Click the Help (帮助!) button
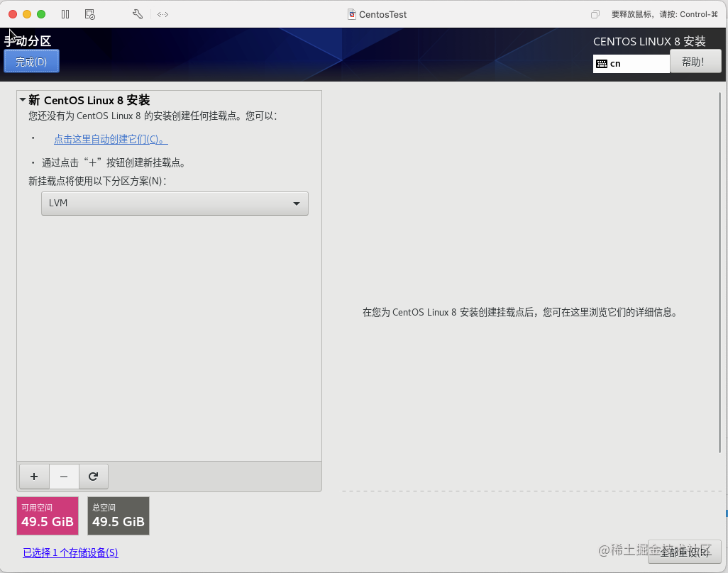This screenshot has width=728, height=573. coord(695,62)
